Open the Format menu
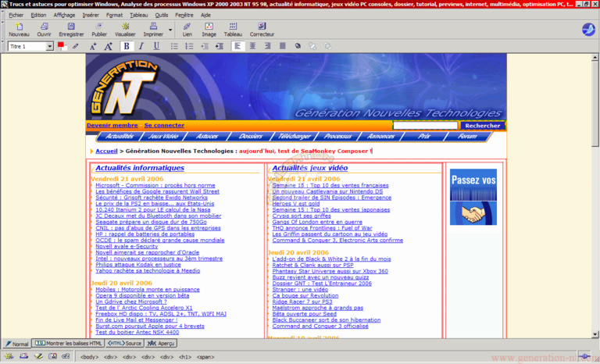This screenshot has height=364, width=600. (x=114, y=15)
